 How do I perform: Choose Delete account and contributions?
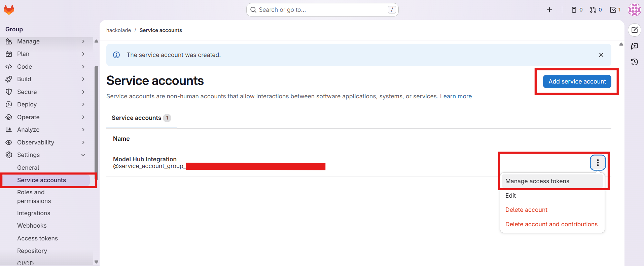pos(552,224)
